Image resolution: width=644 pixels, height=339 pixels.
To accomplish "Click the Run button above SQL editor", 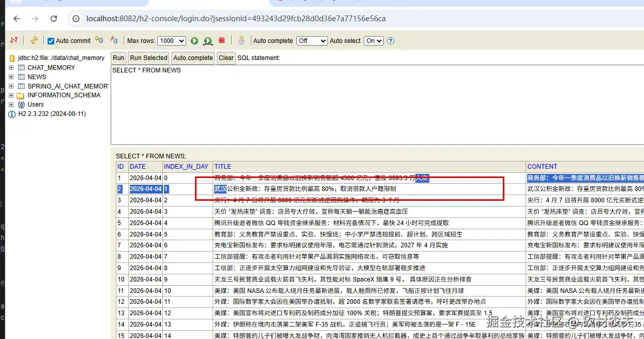I will coord(118,58).
